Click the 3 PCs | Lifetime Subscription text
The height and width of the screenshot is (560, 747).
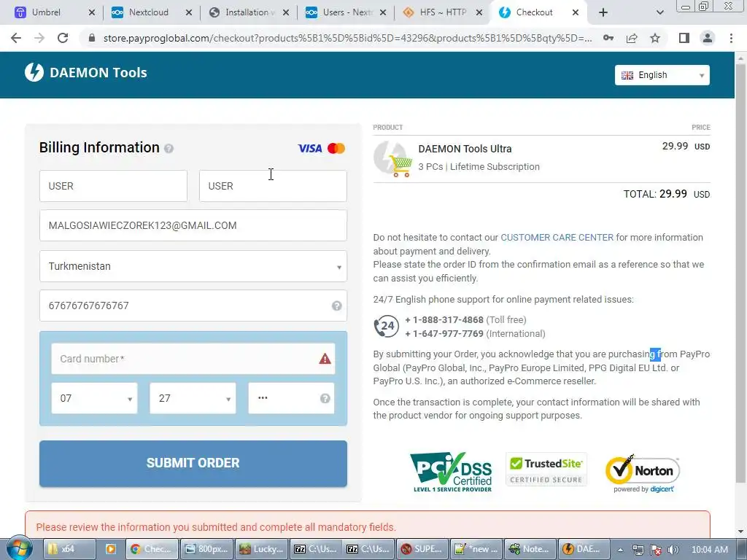[x=479, y=167]
